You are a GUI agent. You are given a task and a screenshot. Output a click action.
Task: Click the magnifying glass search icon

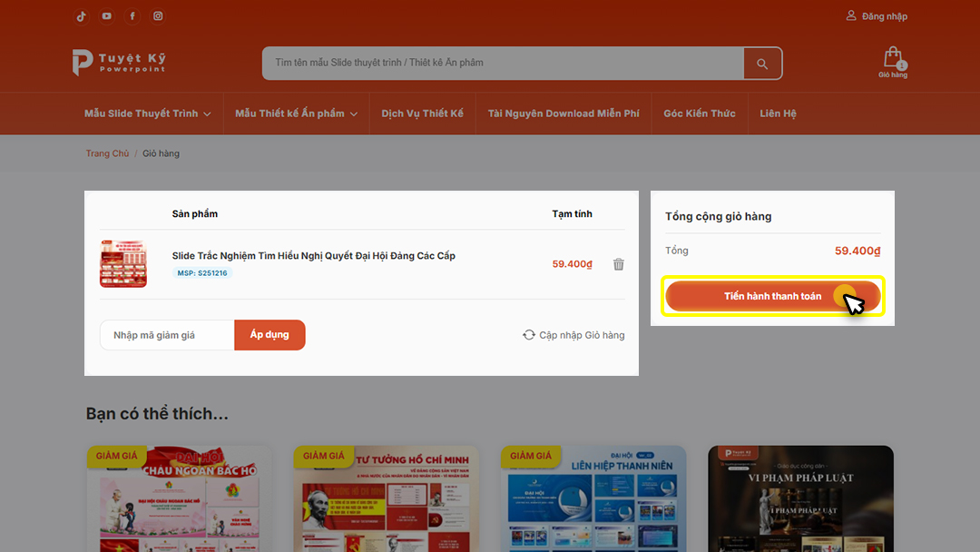tap(762, 63)
